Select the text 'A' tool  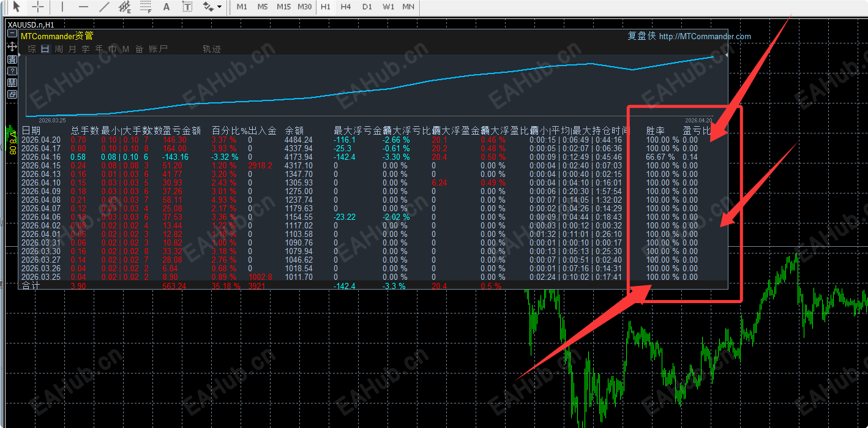166,7
